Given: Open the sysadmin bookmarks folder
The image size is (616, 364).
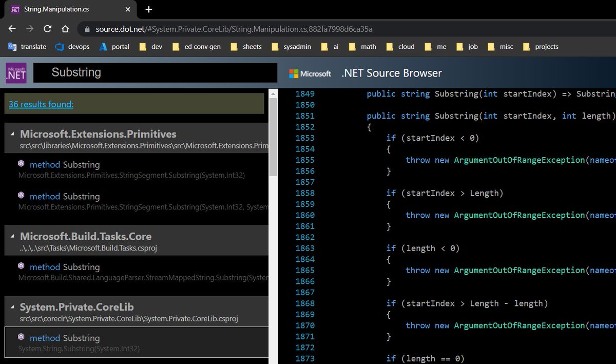Looking at the screenshot, I should (x=291, y=47).
